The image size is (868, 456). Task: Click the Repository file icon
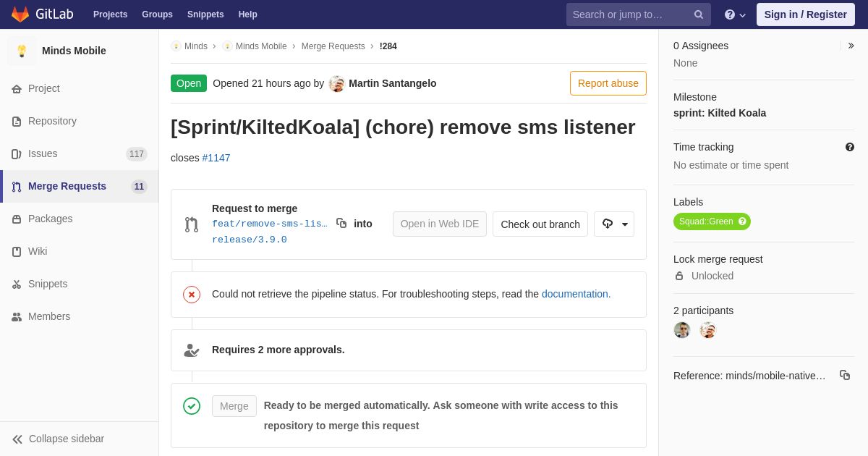(17, 122)
